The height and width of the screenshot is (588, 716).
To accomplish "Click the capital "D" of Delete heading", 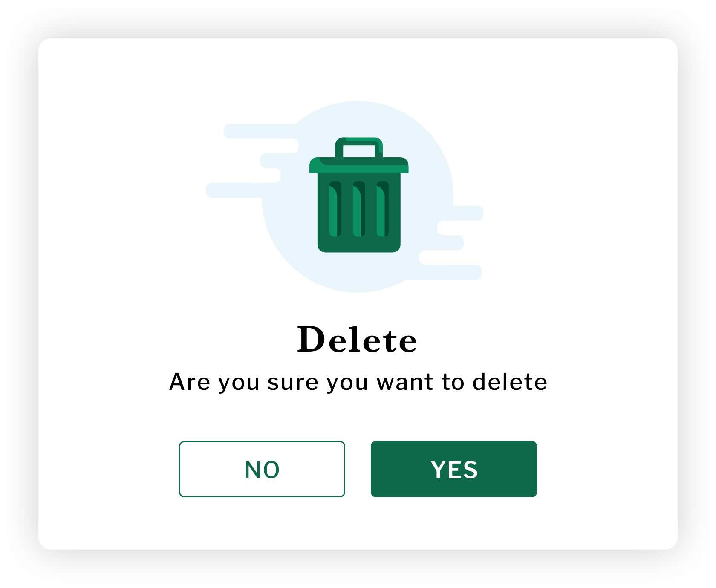I will (311, 340).
